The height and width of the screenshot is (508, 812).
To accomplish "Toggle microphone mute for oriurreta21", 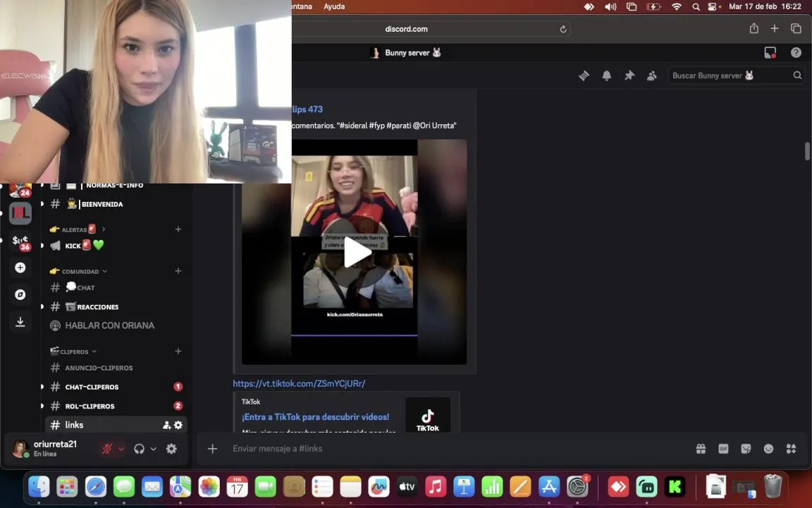I will click(x=106, y=449).
